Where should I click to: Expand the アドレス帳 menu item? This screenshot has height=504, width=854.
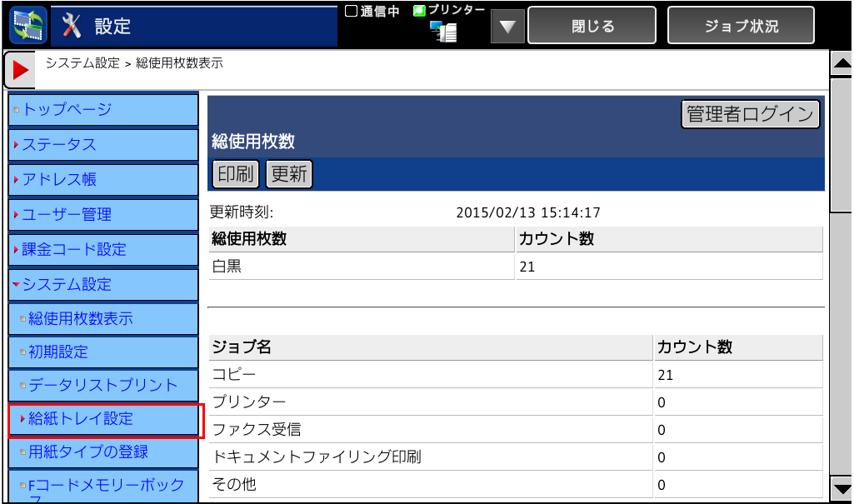(x=103, y=179)
